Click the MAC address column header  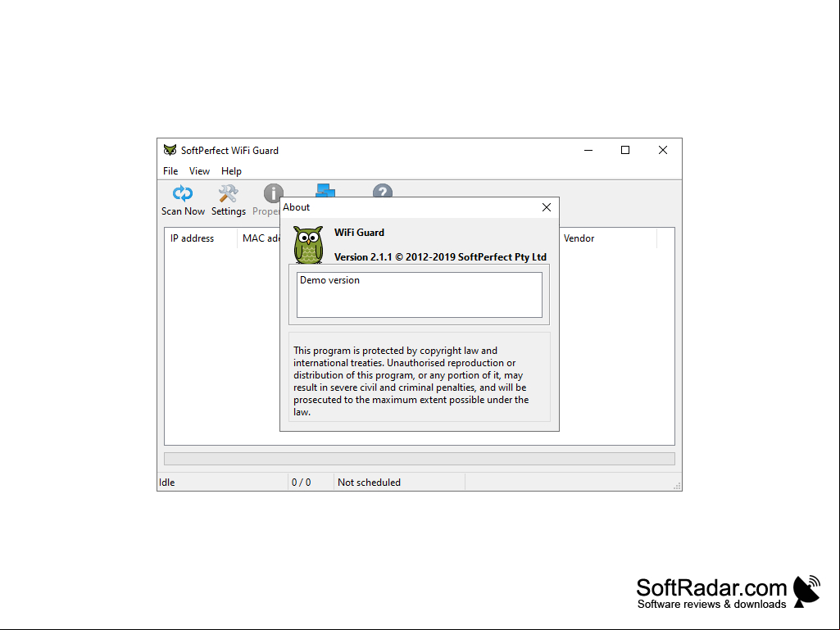[x=259, y=238]
